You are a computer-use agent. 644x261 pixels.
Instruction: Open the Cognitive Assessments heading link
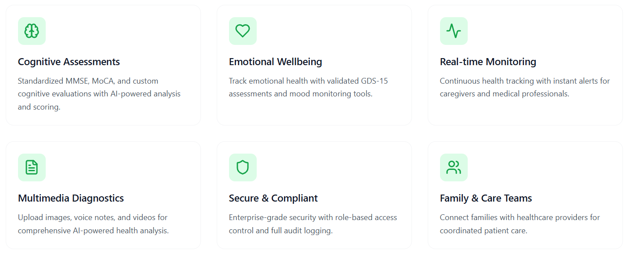pyautogui.click(x=69, y=62)
